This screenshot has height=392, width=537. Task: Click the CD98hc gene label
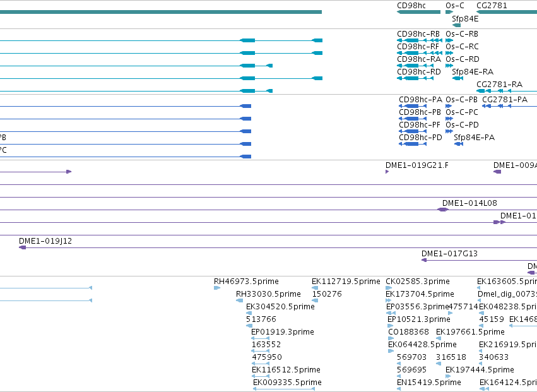point(411,6)
